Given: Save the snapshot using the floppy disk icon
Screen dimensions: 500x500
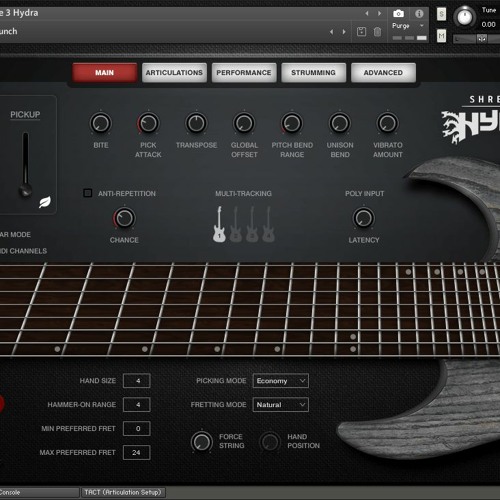Looking at the screenshot, I should [361, 32].
